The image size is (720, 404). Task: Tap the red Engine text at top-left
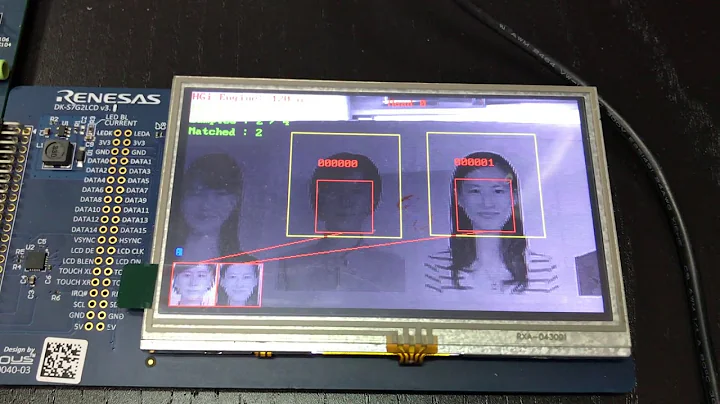pyautogui.click(x=248, y=97)
